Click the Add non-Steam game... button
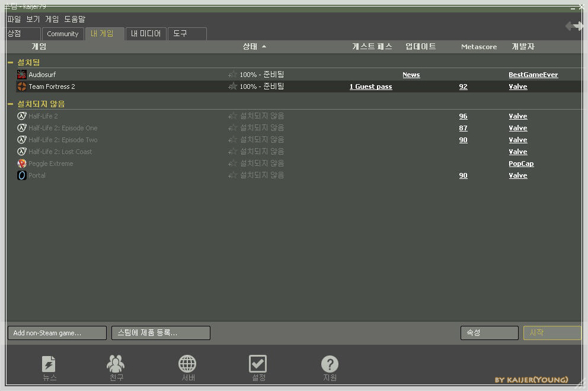The width and height of the screenshot is (588, 391). click(57, 333)
